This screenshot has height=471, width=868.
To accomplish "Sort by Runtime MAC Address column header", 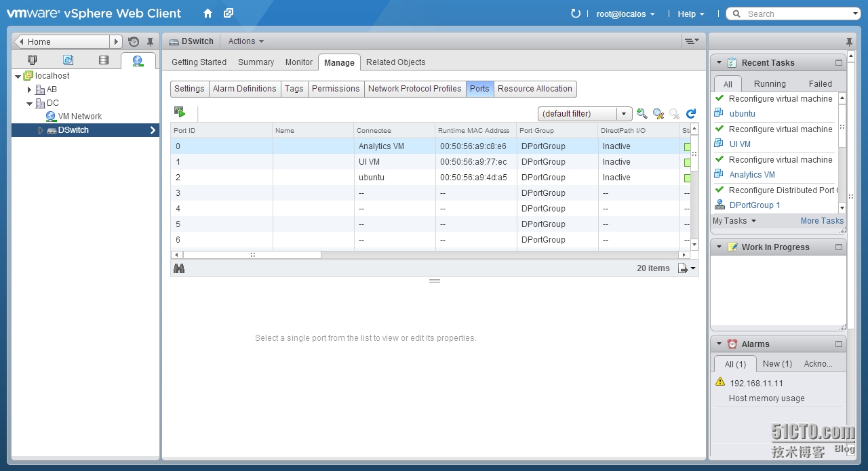I will tap(475, 130).
